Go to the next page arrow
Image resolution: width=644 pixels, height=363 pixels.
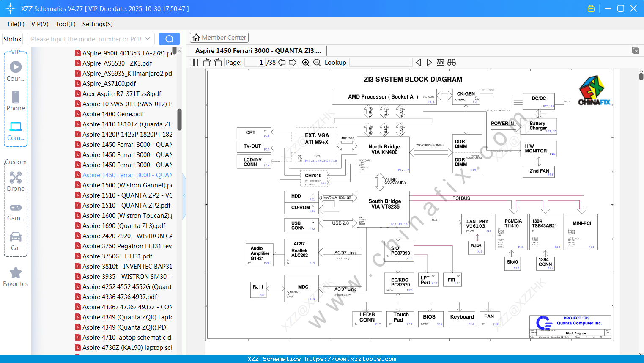point(293,63)
